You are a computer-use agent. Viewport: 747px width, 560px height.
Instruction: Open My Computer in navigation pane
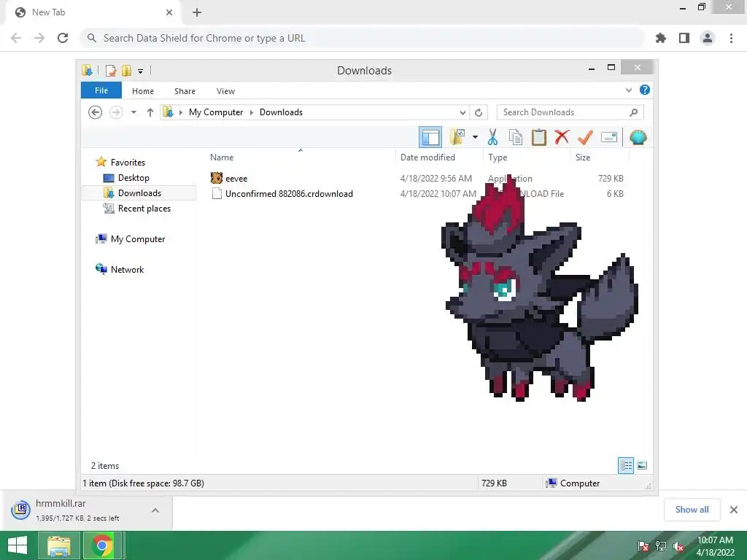tap(137, 239)
